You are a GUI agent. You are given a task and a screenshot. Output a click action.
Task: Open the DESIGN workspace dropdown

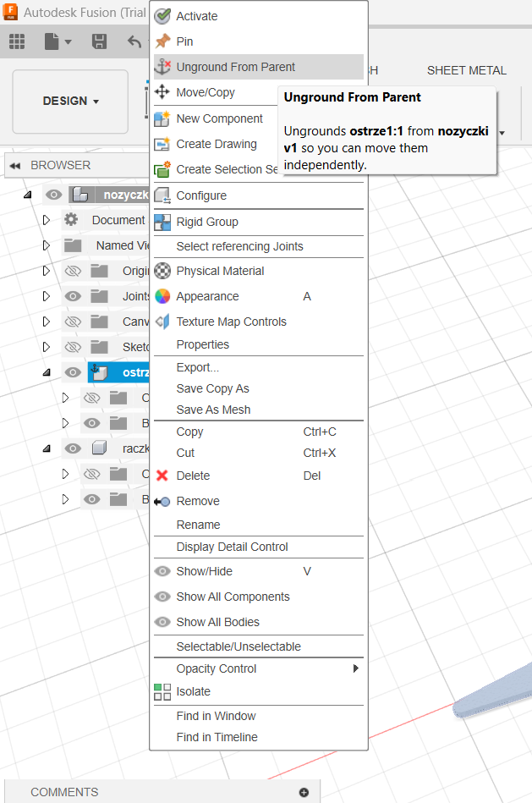point(71,101)
